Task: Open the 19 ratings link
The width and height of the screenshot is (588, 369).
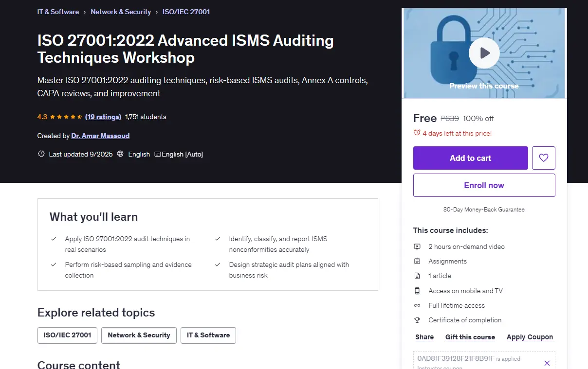Action: [103, 117]
